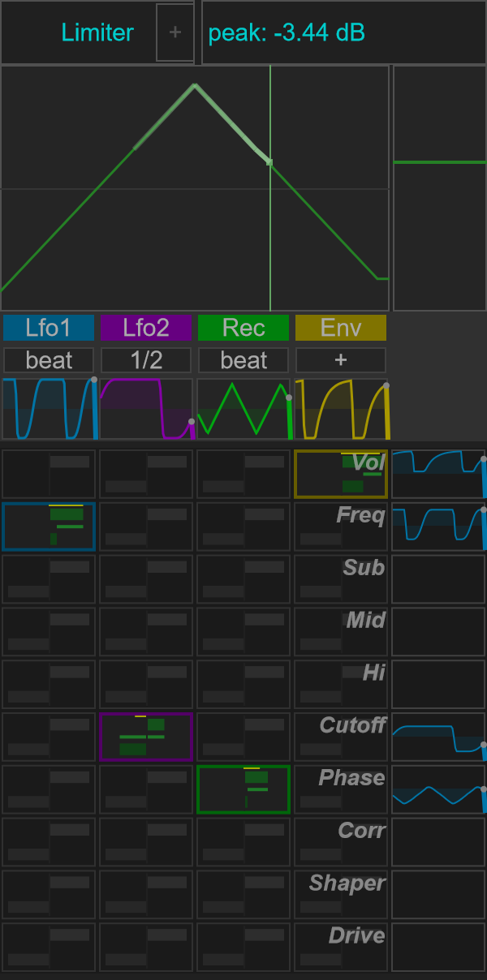The image size is (487, 980).
Task: Click the Env to Corr matrix cell
Action: 341,842
